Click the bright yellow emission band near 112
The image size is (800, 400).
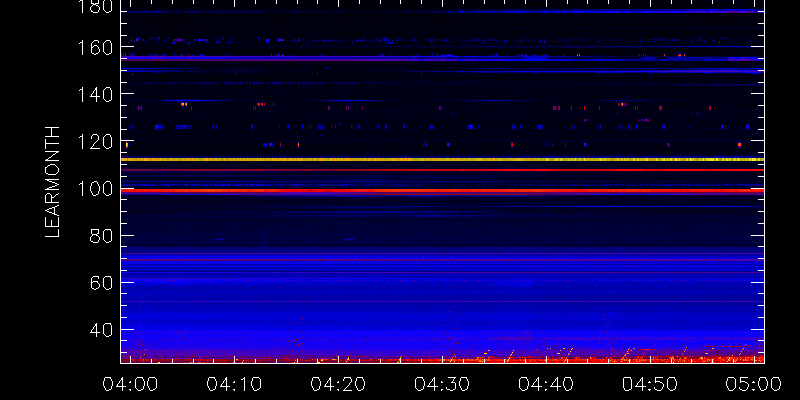(x=442, y=160)
